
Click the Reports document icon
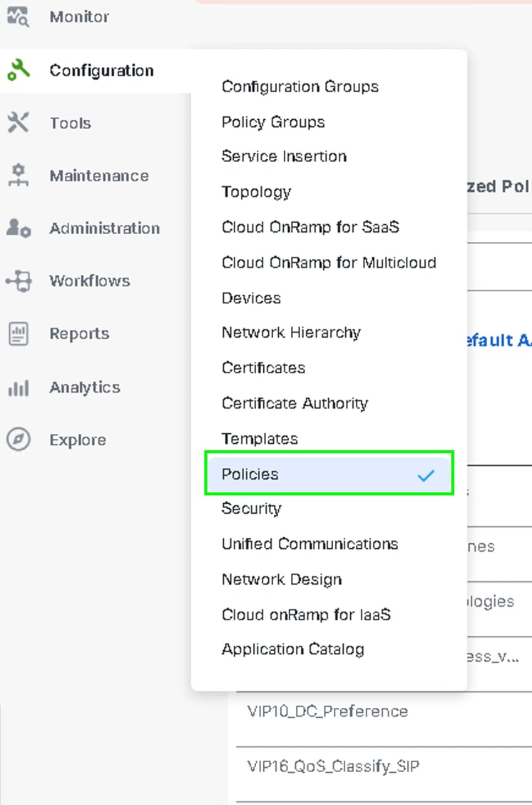click(19, 334)
